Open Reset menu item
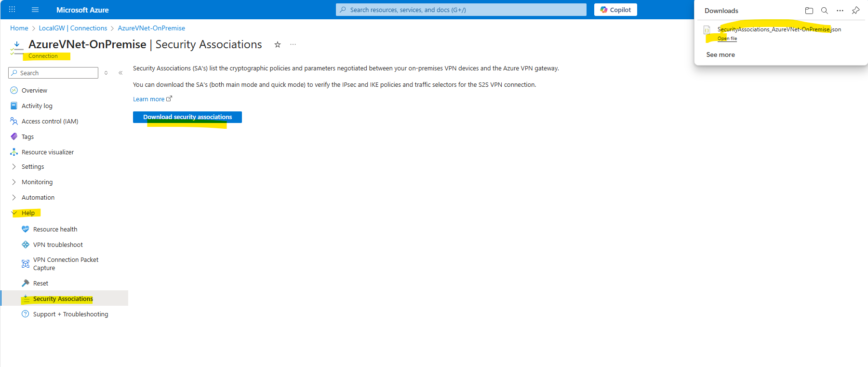 pyautogui.click(x=40, y=283)
